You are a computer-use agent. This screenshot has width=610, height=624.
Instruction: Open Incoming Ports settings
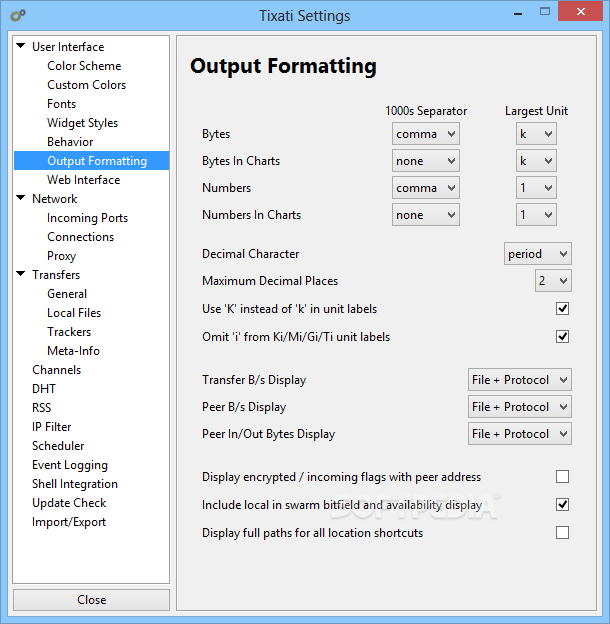(x=87, y=218)
